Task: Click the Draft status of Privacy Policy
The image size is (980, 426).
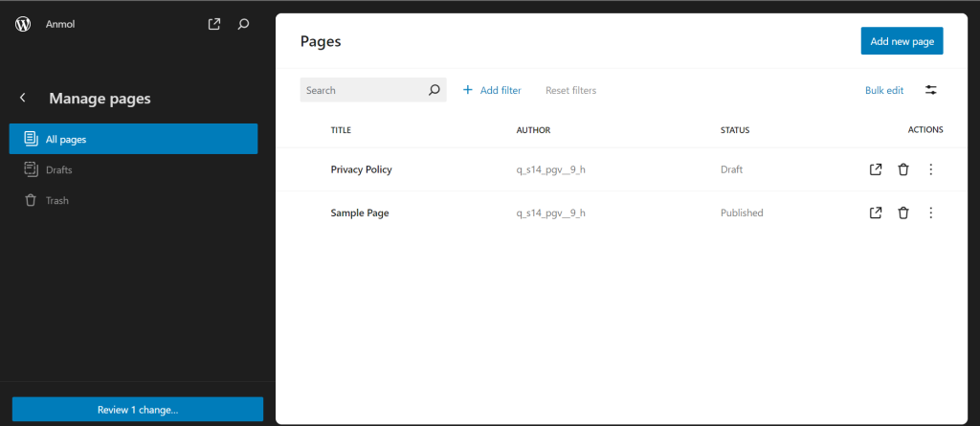Action: point(732,169)
